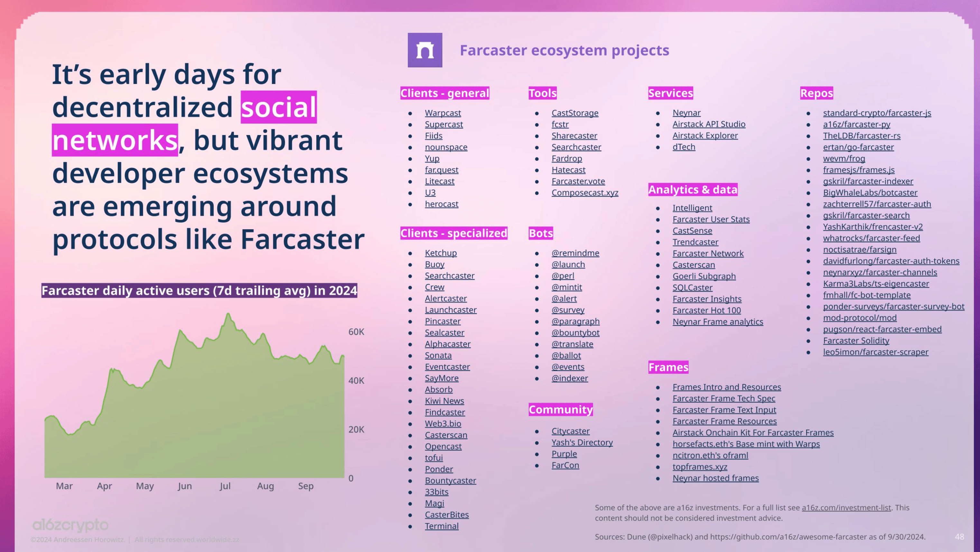Click Frames Intro and Resources link
Screen dimensions: 980x552
(x=726, y=387)
